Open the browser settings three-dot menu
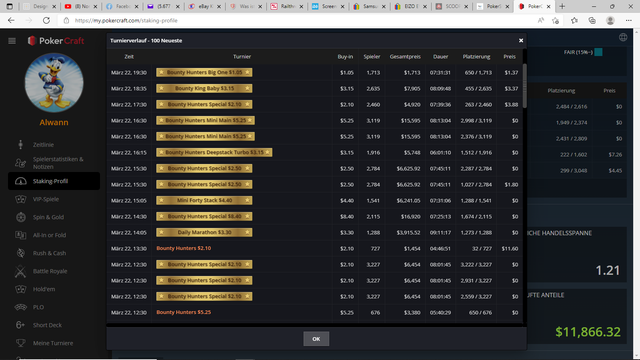Screen dimensions: 640x360 (629, 20)
